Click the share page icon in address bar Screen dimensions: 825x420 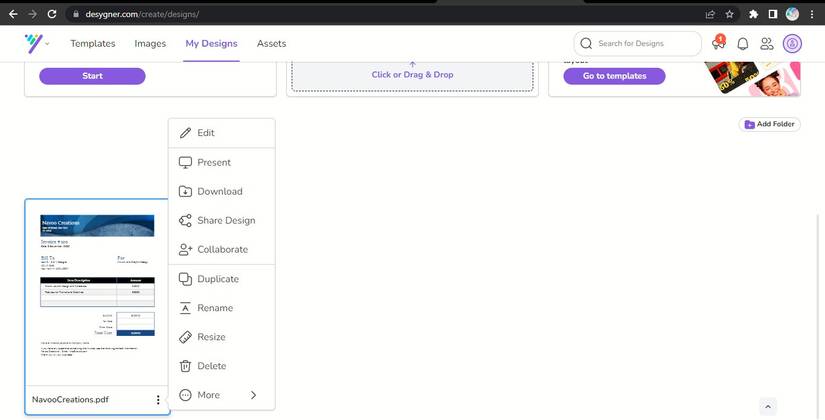click(710, 14)
